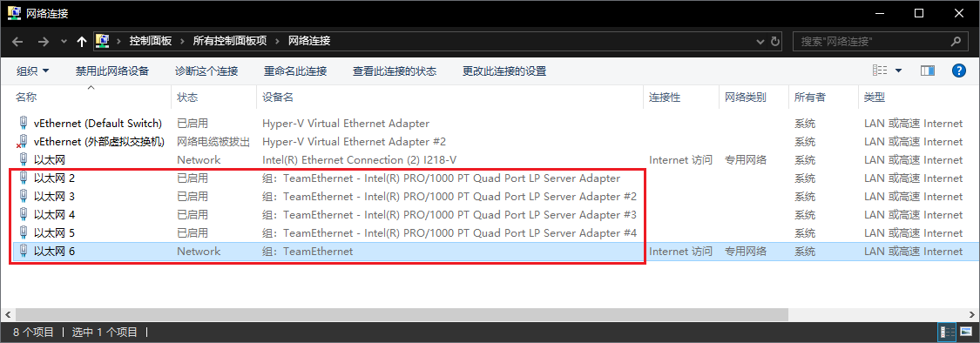
Task: Click the help question mark icon
Action: (x=959, y=71)
